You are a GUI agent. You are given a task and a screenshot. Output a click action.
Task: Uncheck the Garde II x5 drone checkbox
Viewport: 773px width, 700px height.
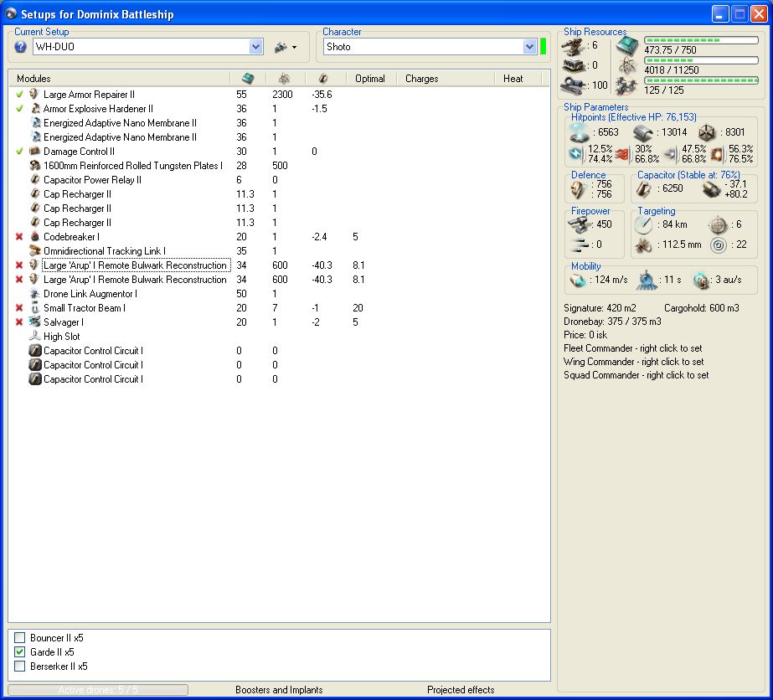point(20,651)
